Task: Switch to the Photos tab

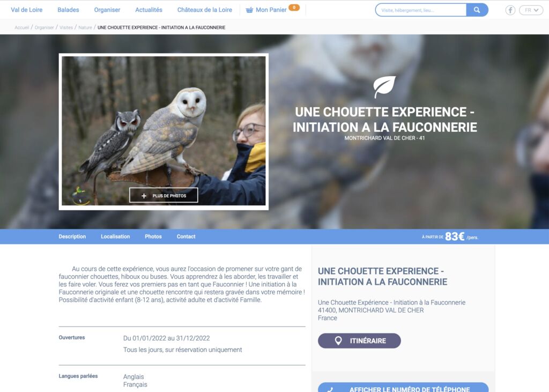Action: [153, 236]
